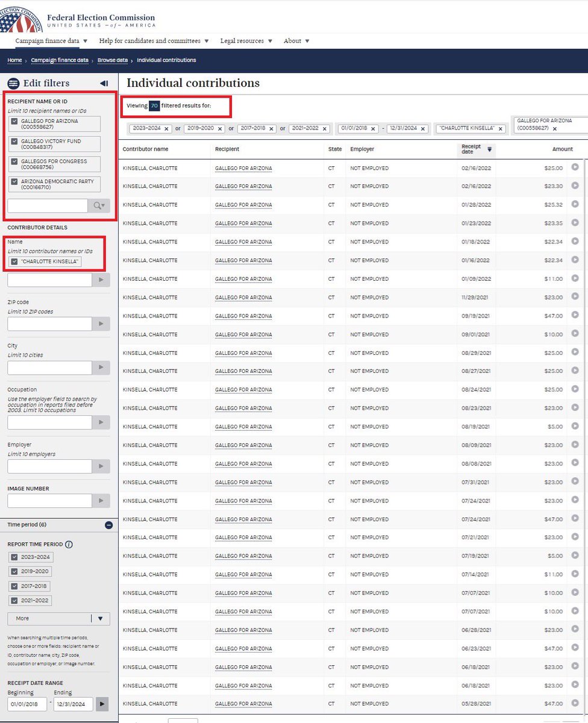Go to Browse data breadcrumb

point(113,60)
